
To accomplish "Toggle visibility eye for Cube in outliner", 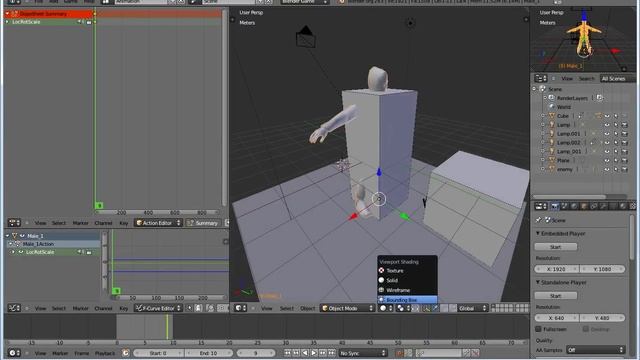I will coord(607,116).
